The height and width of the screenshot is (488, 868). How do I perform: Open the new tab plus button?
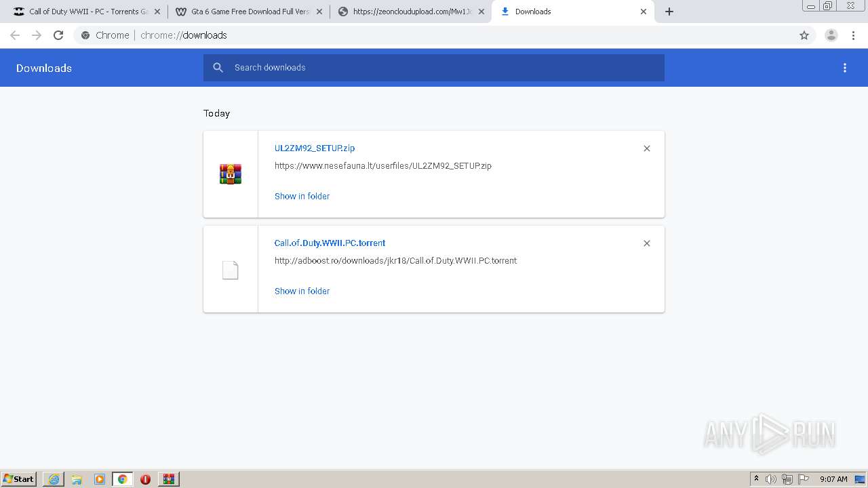669,12
